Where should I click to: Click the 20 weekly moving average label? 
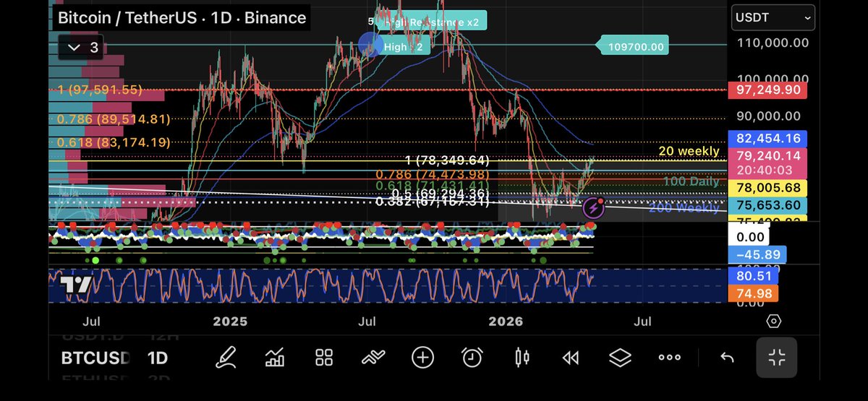pyautogui.click(x=689, y=152)
